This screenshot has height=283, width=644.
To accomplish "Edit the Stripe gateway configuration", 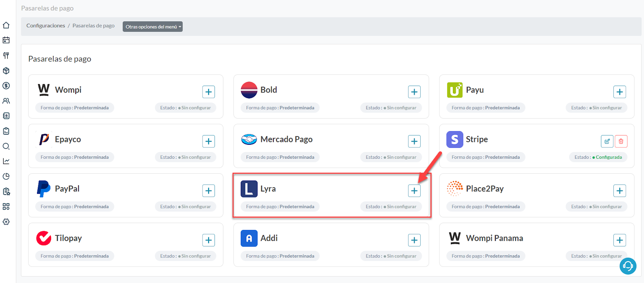I will pyautogui.click(x=607, y=141).
